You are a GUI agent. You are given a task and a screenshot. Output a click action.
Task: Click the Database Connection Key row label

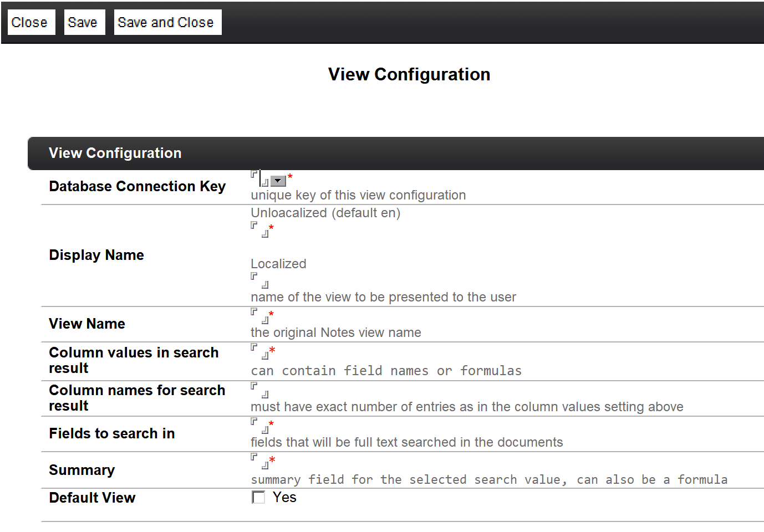(137, 186)
